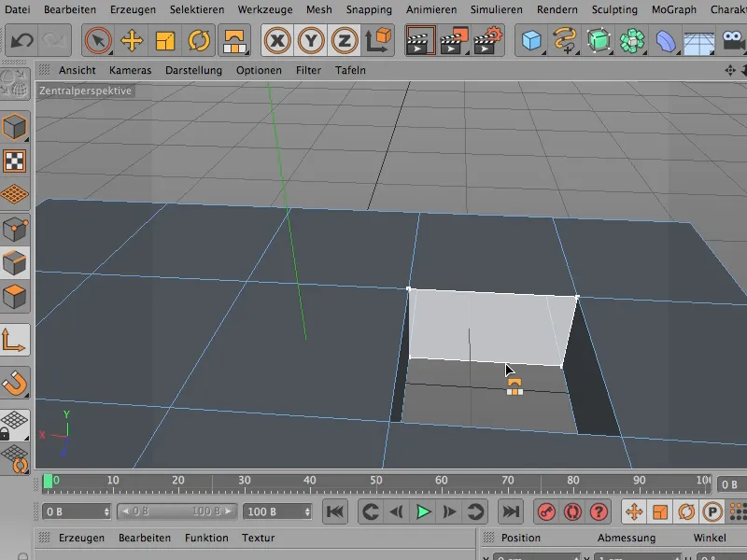
Task: Click the green Play forward button
Action: (423, 511)
